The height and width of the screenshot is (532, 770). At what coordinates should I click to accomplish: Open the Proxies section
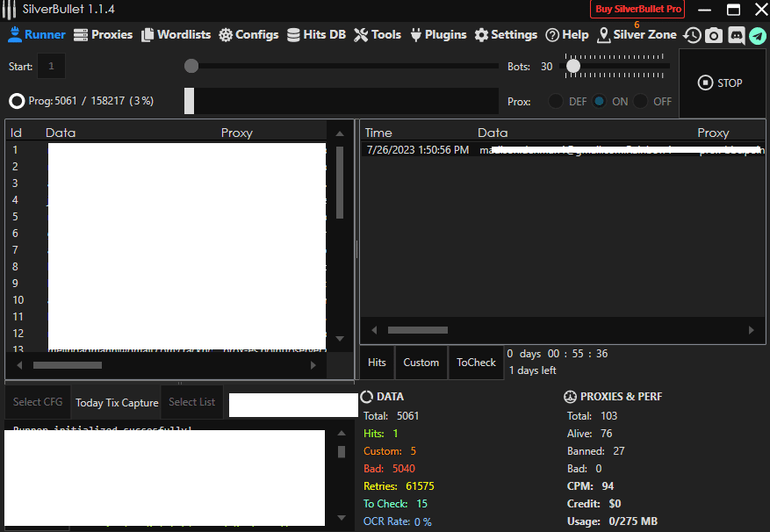pos(103,35)
